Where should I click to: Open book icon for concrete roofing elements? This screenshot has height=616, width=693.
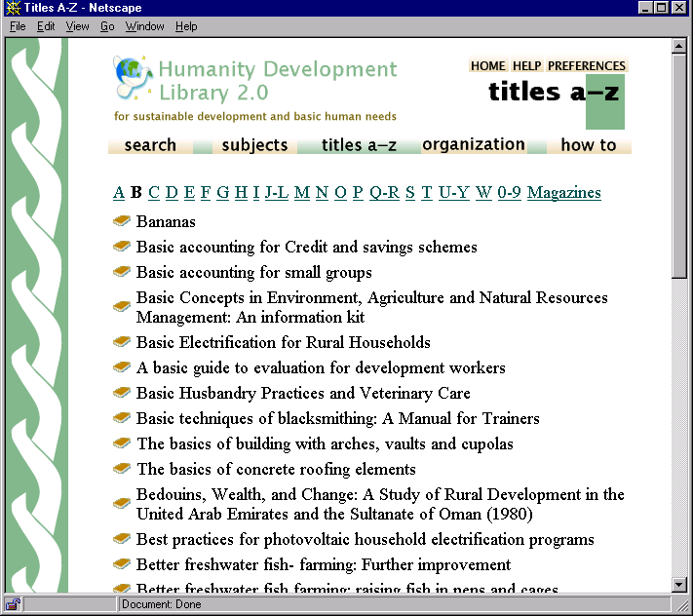click(122, 470)
